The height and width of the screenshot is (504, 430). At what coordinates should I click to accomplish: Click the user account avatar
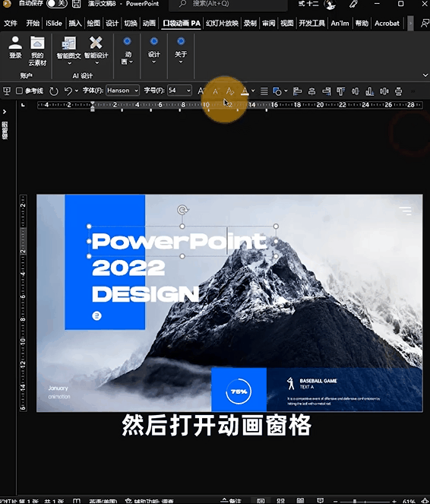point(330,4)
